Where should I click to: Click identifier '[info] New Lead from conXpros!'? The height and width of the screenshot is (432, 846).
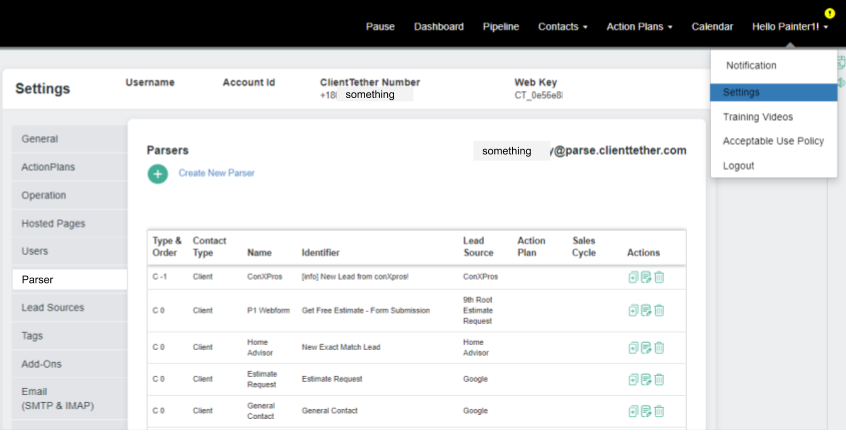(x=355, y=277)
